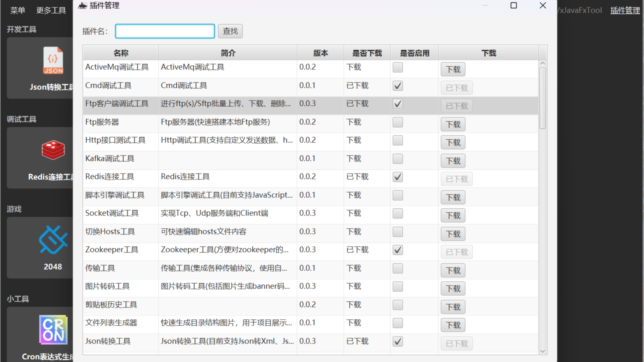Download the Ftp服务器 plugin

tap(453, 124)
